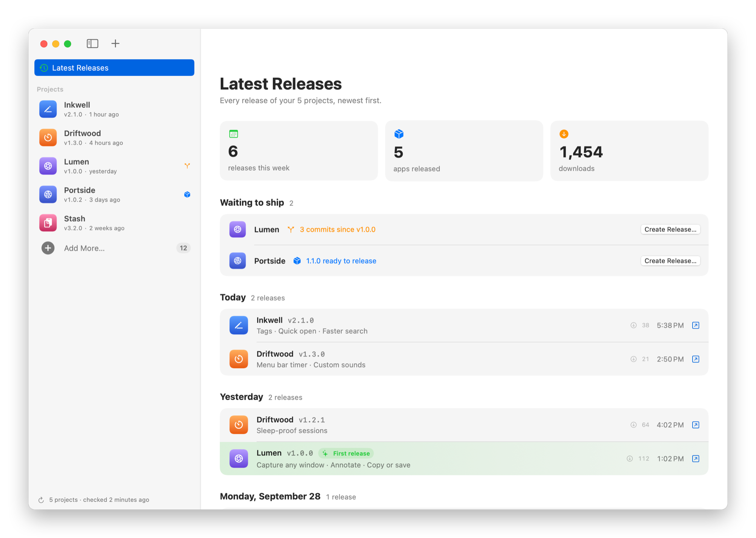Open the Driftwood v1.3.0 release externally
The height and width of the screenshot is (538, 756).
pyautogui.click(x=696, y=359)
